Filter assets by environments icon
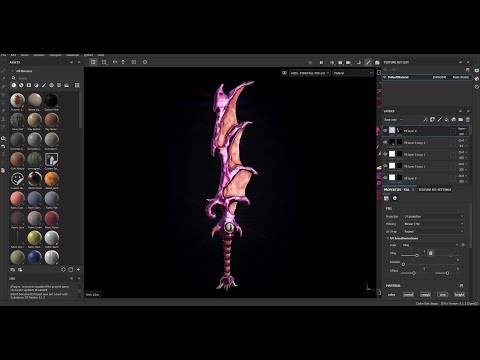The image size is (480, 360). click(66, 85)
